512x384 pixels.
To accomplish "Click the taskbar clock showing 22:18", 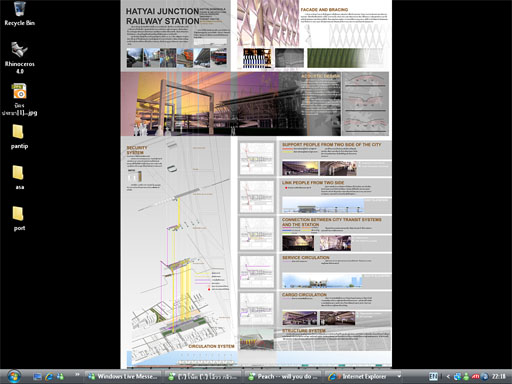I will pyautogui.click(x=499, y=377).
